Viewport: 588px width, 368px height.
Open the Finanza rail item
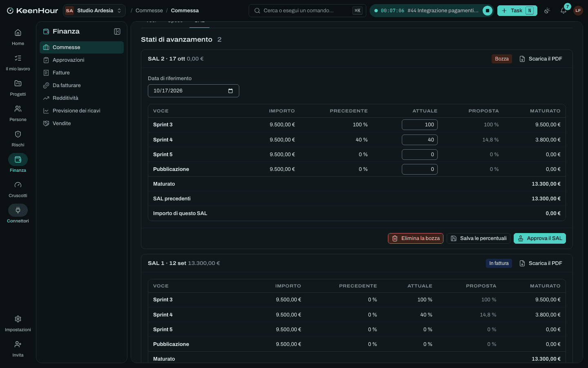click(x=18, y=164)
